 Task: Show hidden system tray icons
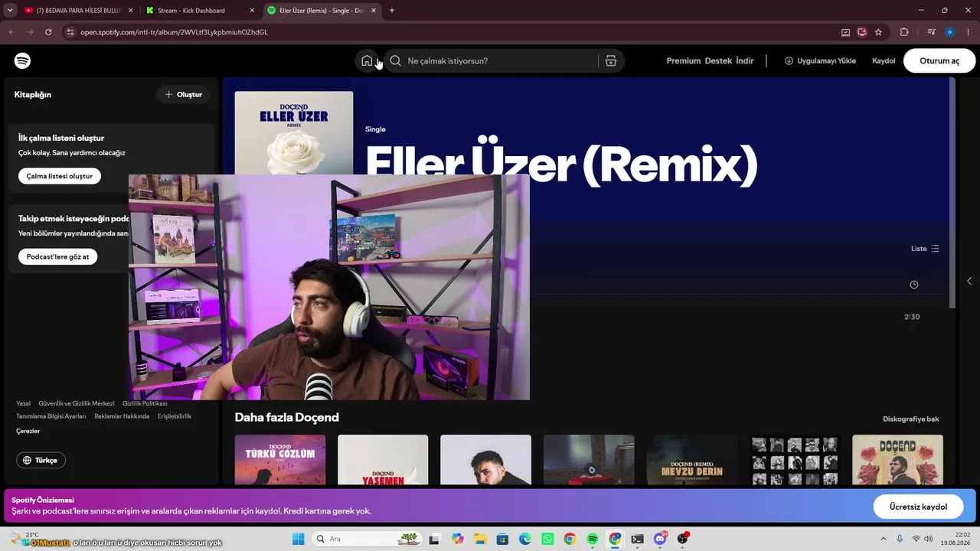coord(883,539)
